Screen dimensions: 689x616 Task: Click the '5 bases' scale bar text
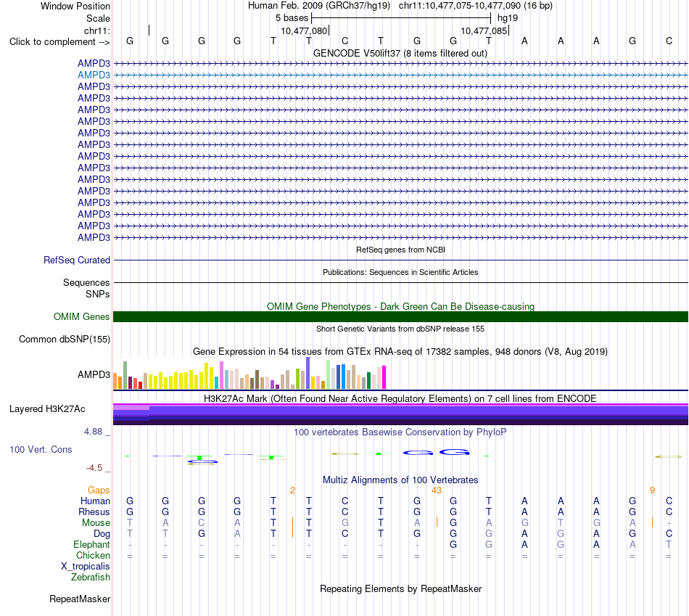tap(292, 18)
